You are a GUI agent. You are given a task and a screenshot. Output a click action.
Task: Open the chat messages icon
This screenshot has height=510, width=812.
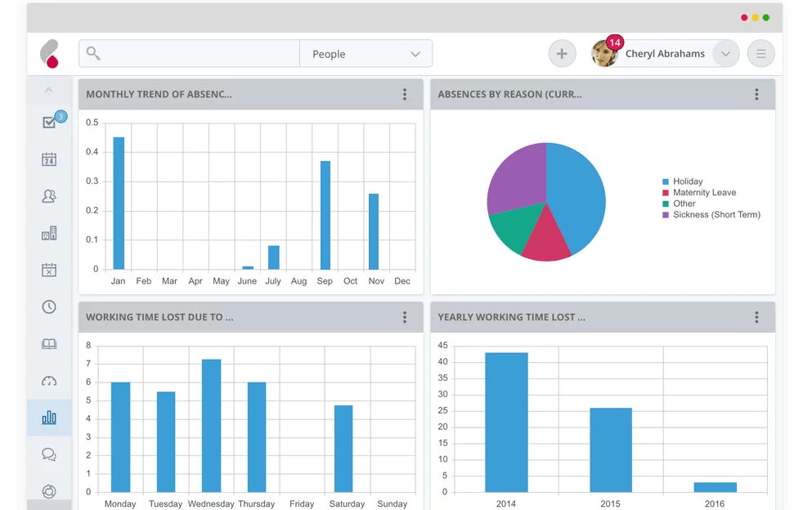click(x=49, y=454)
